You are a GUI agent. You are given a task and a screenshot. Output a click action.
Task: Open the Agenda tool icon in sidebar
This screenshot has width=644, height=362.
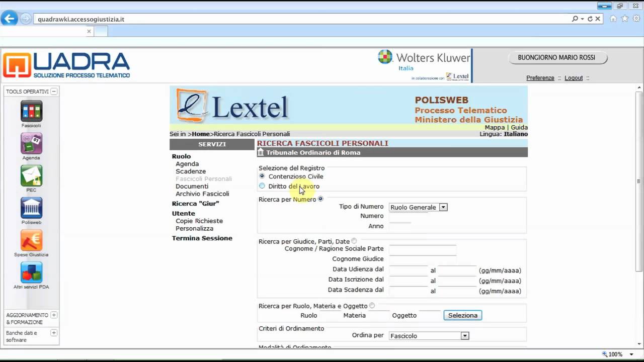point(31,143)
